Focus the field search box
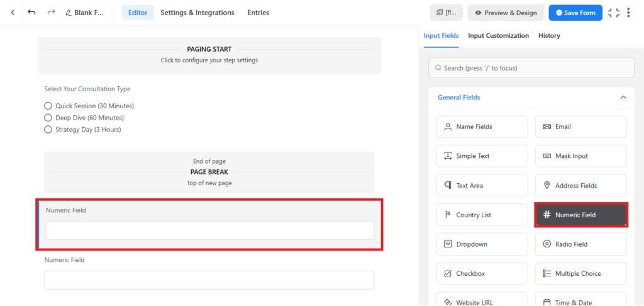 (531, 68)
